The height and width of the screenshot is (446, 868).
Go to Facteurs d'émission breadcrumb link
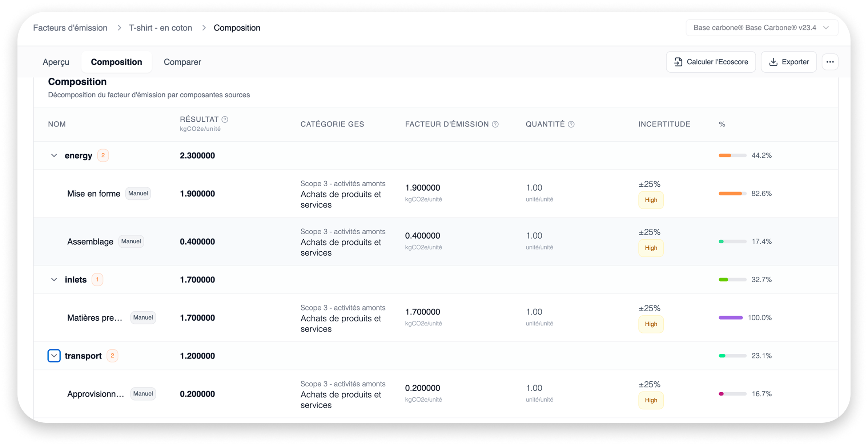pos(70,28)
